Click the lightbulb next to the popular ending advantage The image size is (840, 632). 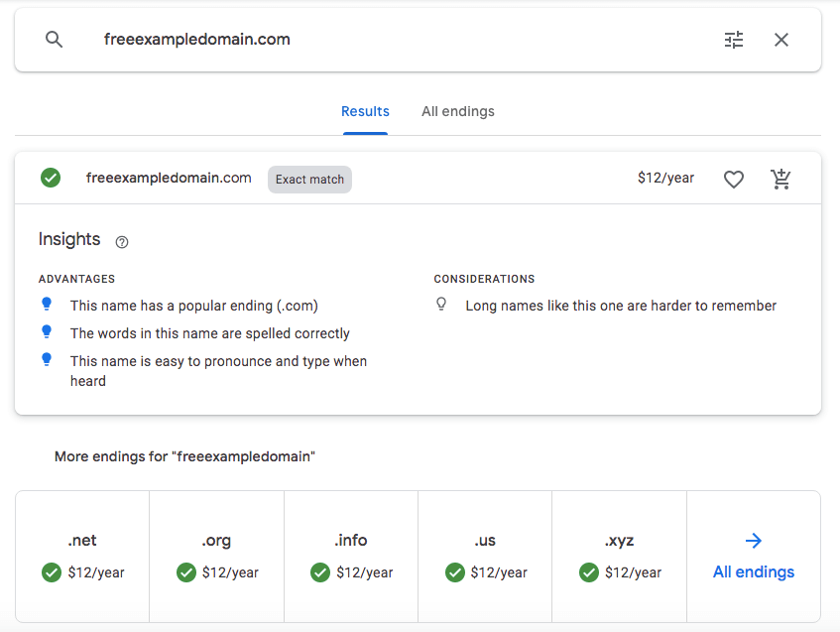click(x=47, y=305)
